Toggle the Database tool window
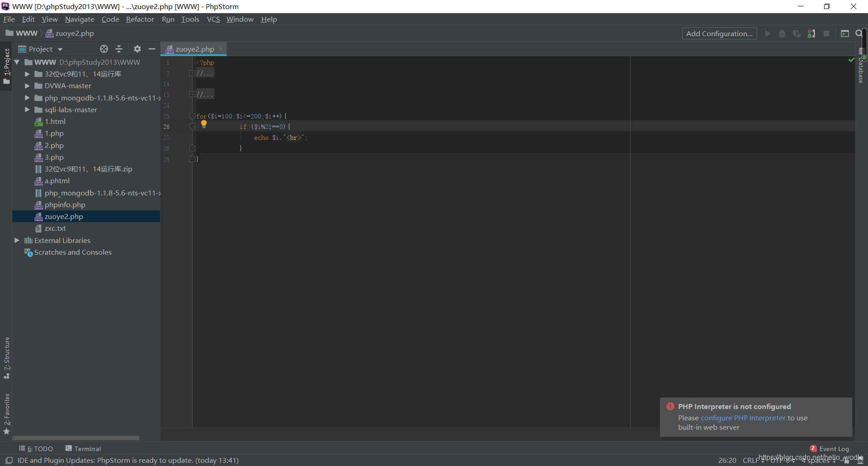The height and width of the screenshot is (466, 868). tap(861, 66)
